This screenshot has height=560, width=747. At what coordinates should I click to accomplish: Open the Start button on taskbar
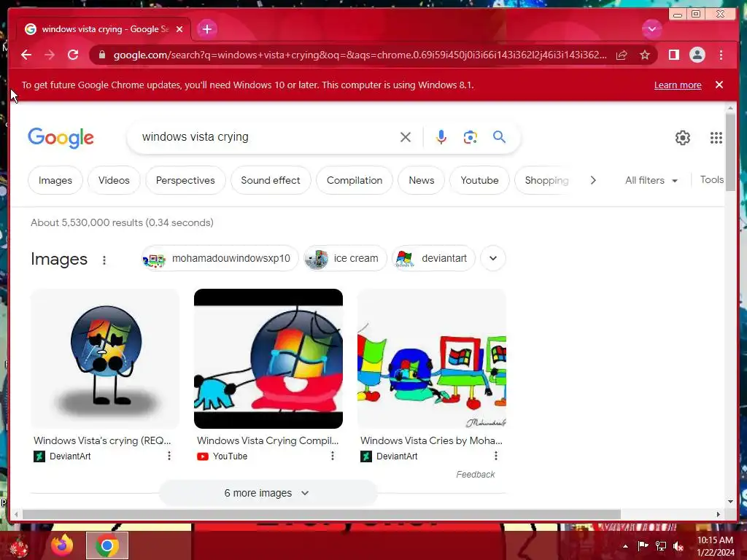18,545
